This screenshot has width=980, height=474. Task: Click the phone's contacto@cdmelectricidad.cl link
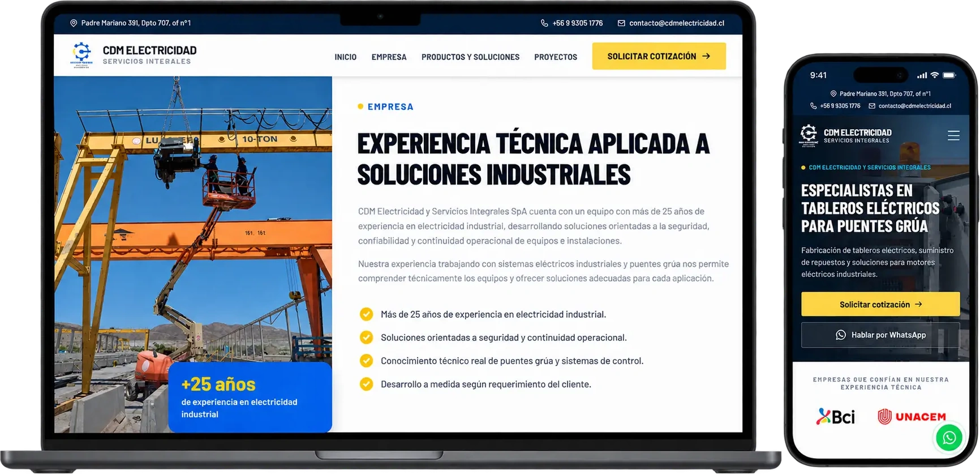click(x=915, y=106)
